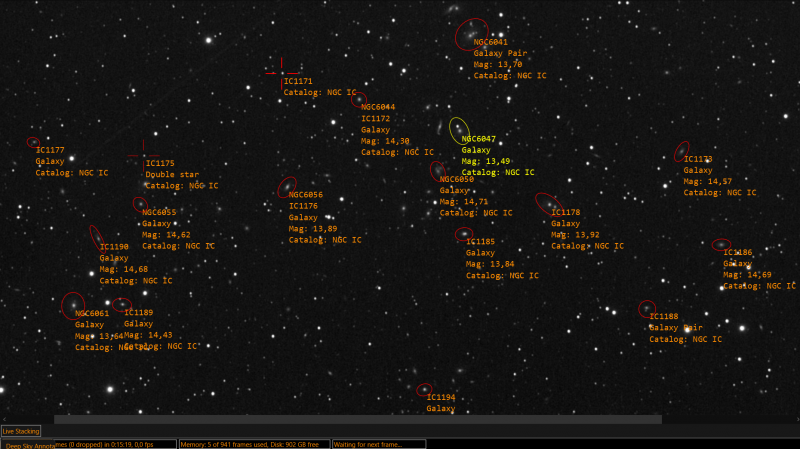
Task: Select the IC1171 annotation label
Action: tap(298, 81)
